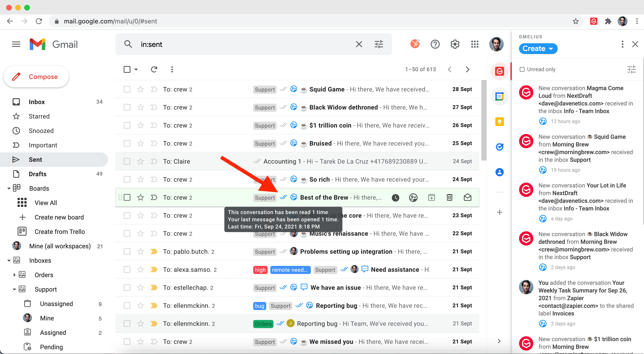Image resolution: width=644 pixels, height=354 pixels.
Task: Open Gmail settings gear
Action: pos(455,44)
